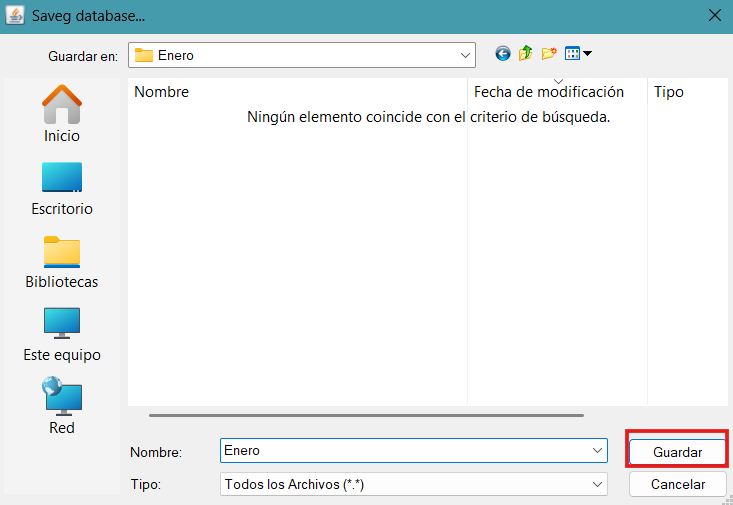
Task: Expand the Guardar en folder dropdown
Action: coord(465,55)
